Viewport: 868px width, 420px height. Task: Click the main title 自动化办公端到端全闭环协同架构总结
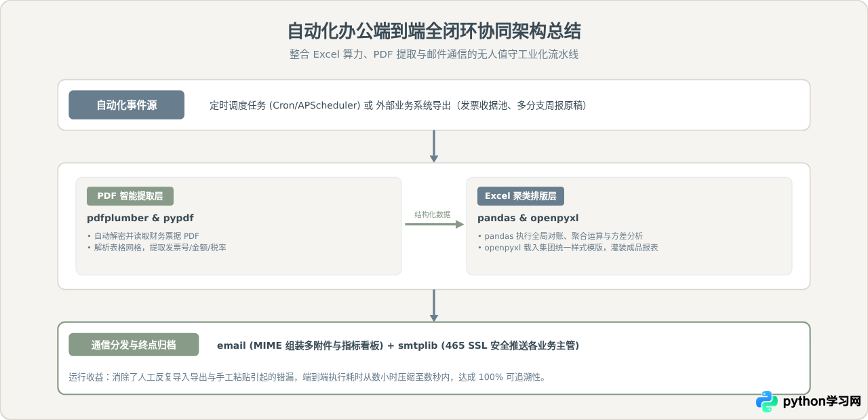(434, 31)
